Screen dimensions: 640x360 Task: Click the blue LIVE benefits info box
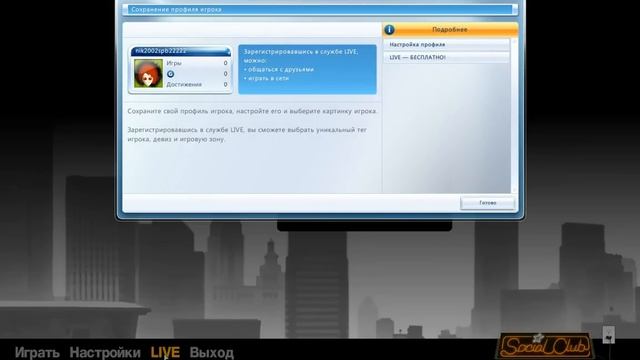click(307, 69)
